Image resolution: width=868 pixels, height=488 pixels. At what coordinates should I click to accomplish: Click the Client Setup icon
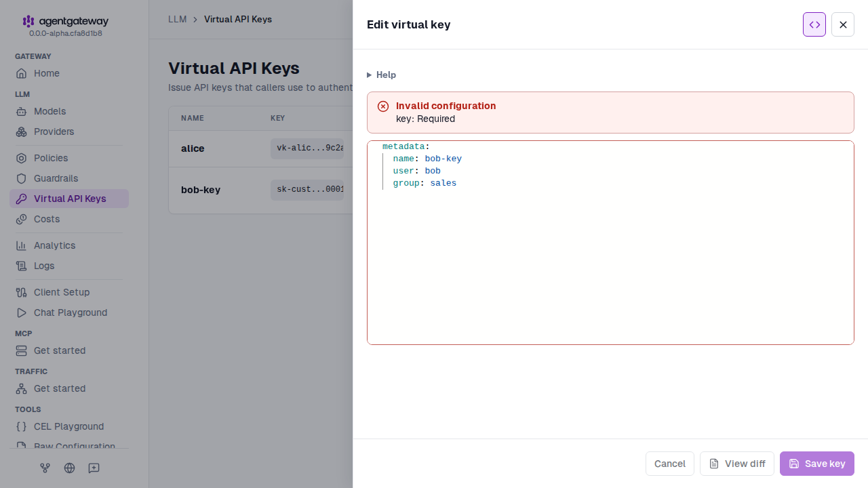pyautogui.click(x=22, y=292)
